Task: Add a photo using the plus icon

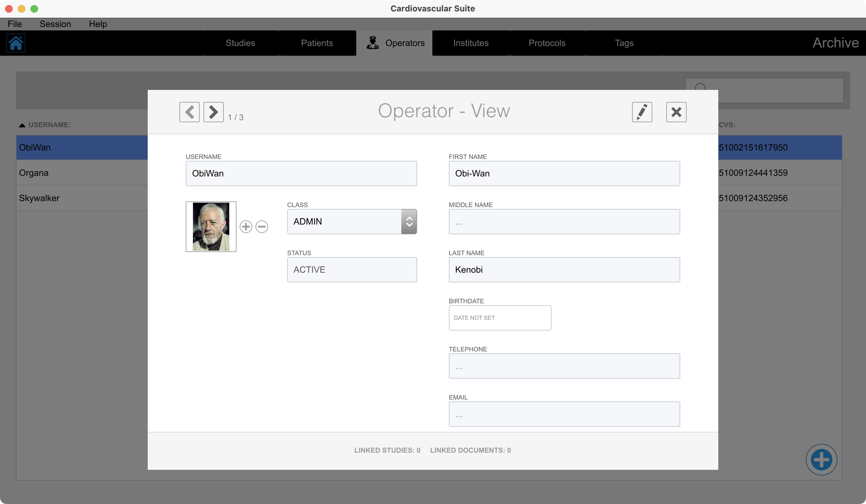Action: click(x=246, y=227)
